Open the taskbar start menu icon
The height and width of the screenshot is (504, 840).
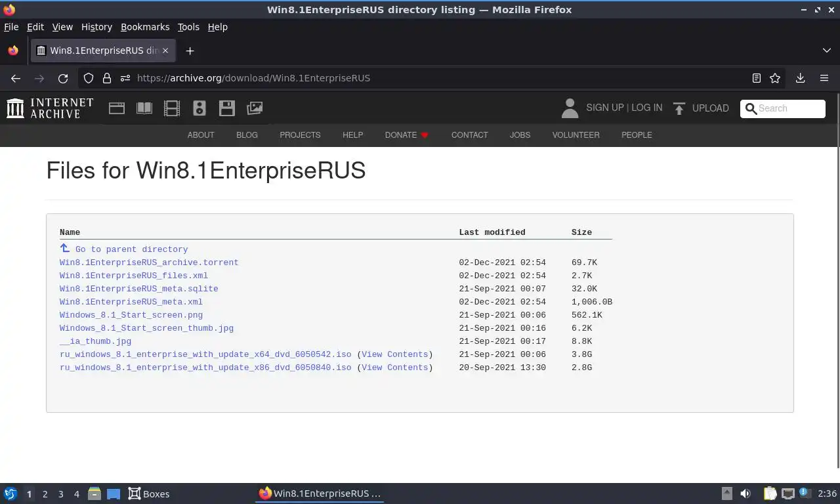[10, 493]
